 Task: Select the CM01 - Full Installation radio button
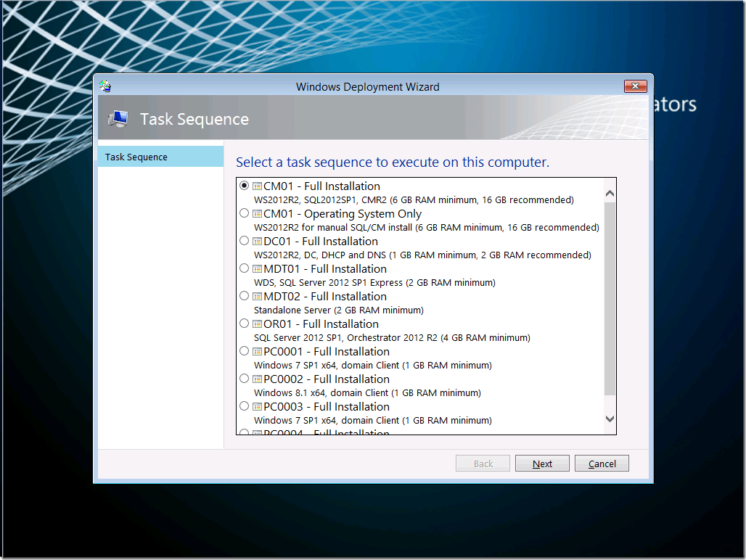[x=244, y=186]
